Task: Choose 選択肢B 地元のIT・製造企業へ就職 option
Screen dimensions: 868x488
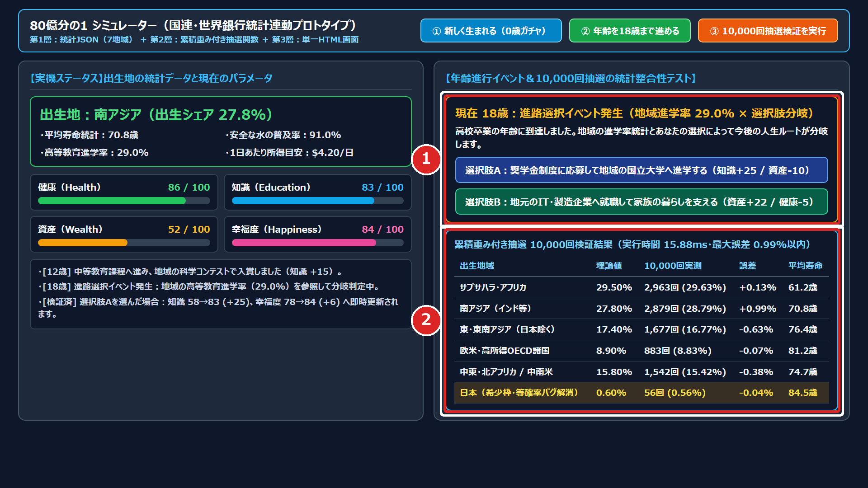Action: [642, 202]
